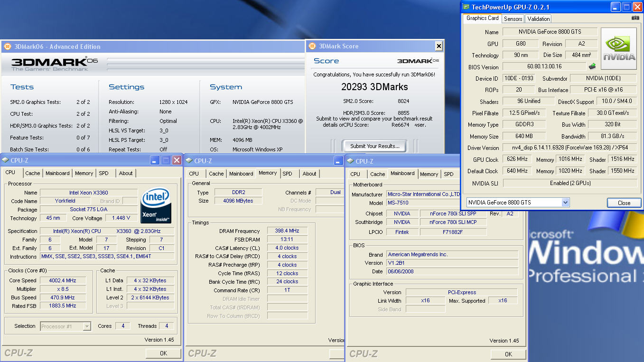Click the FSB:DRAM 13:11 value
The height and width of the screenshot is (362, 644).
[287, 239]
